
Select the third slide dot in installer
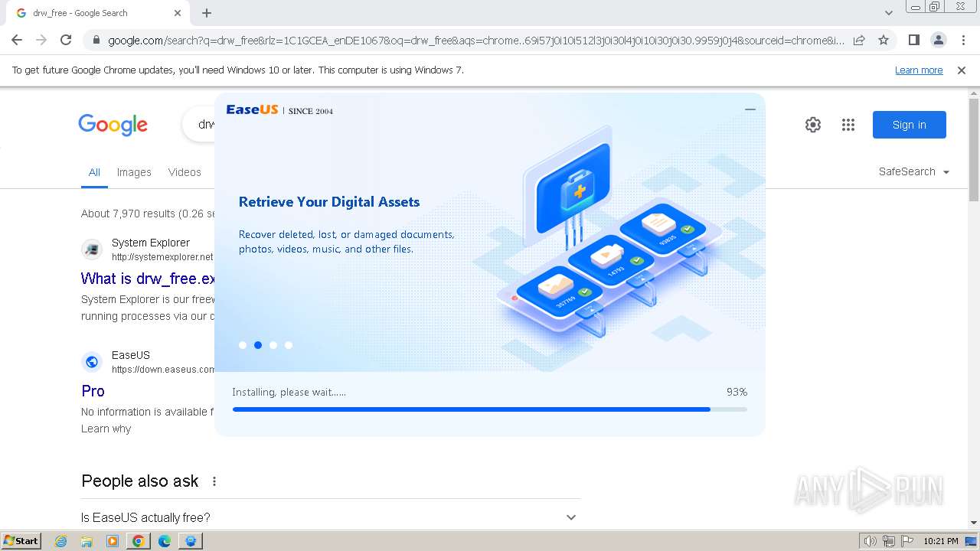click(x=273, y=345)
